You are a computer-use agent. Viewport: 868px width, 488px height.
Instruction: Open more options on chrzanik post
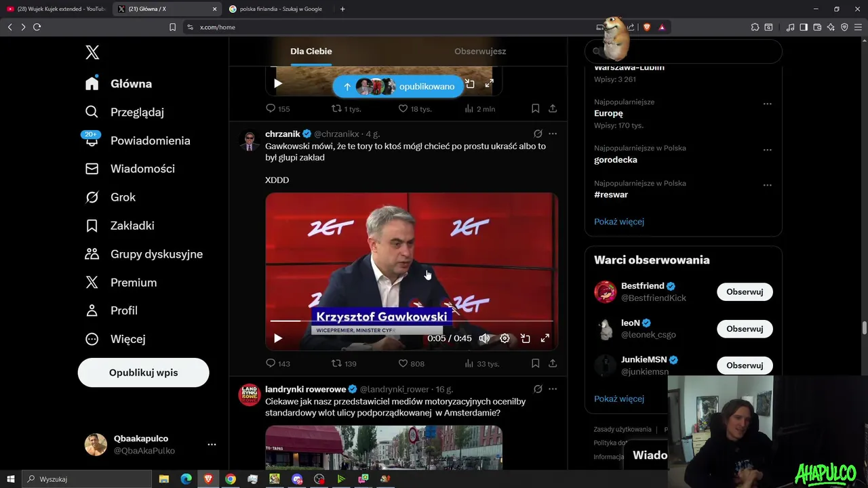(x=553, y=134)
